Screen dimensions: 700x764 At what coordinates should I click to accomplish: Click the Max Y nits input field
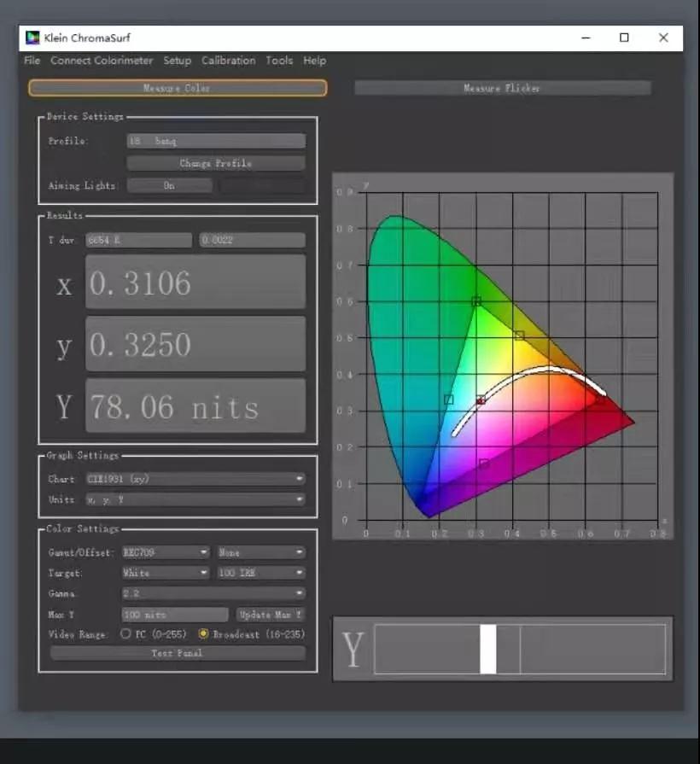[175, 615]
